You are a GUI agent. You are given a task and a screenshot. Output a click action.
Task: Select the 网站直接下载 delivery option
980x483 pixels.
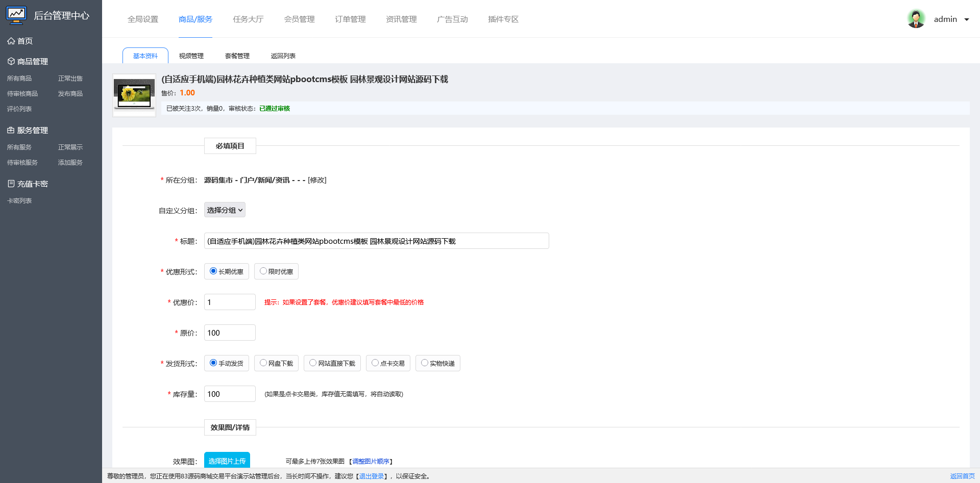pos(313,363)
